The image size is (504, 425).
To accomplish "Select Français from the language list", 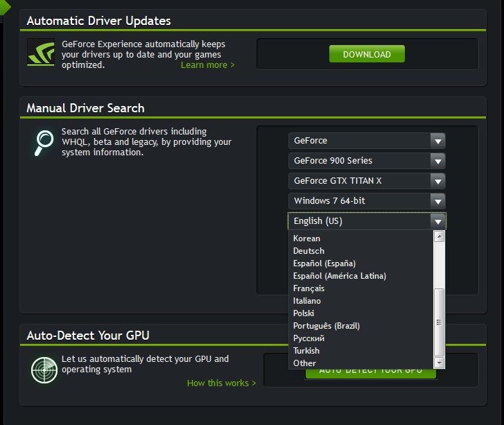I will pos(361,288).
